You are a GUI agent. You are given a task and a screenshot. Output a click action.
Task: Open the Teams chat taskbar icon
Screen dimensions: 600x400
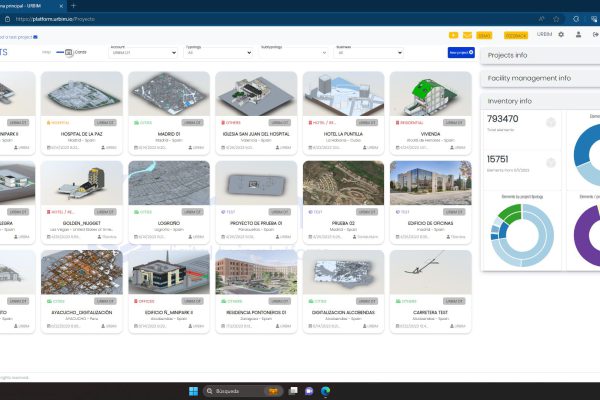tap(309, 391)
